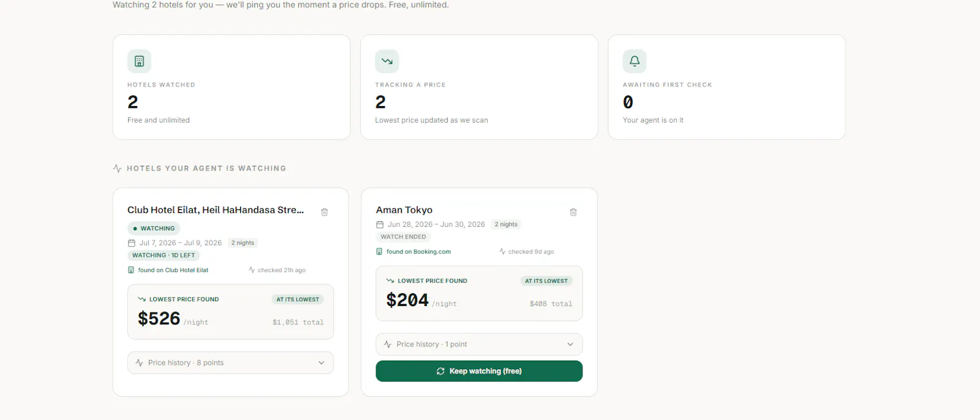Click the green WATCHING status badge

pos(154,228)
